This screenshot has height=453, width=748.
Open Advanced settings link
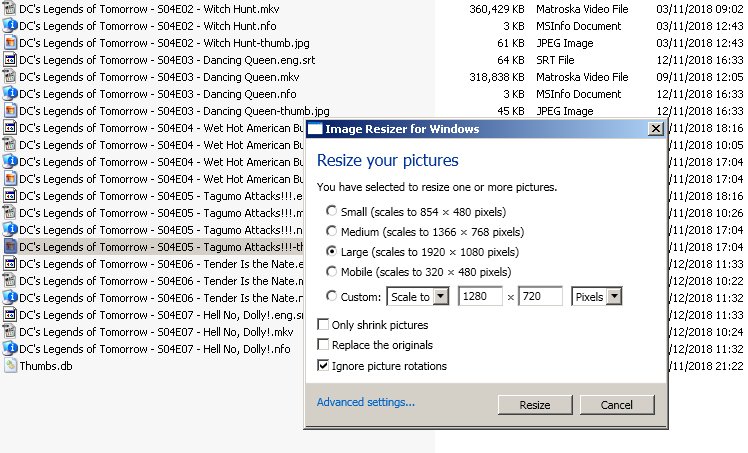[x=366, y=402]
